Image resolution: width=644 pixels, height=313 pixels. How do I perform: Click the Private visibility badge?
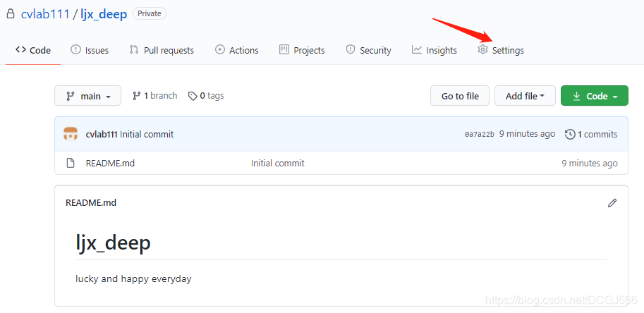pos(150,13)
